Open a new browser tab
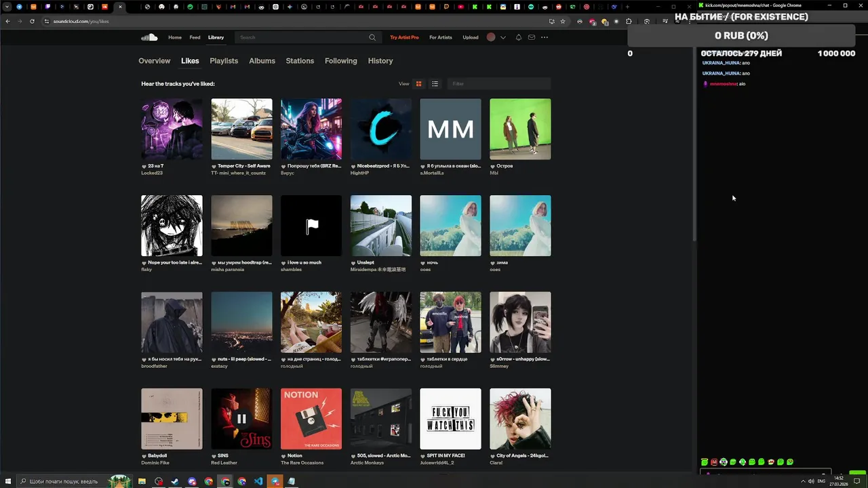The height and width of the screenshot is (488, 868). click(627, 7)
